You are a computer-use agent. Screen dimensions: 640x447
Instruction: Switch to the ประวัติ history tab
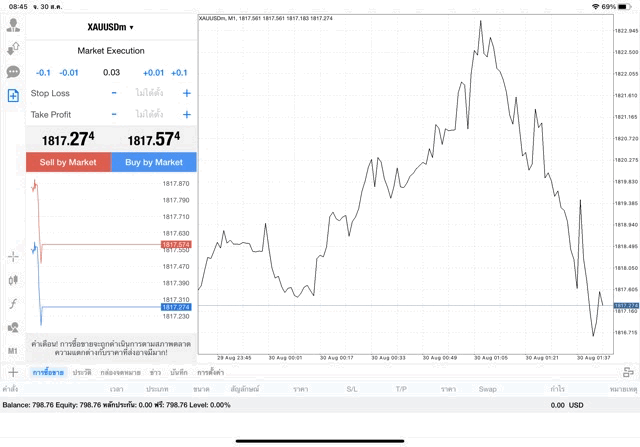click(82, 372)
